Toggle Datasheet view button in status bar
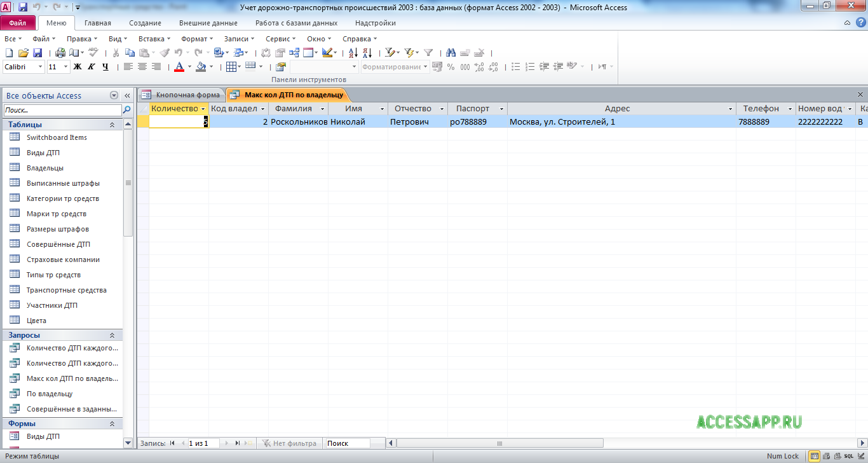This screenshot has height=463, width=868. pos(814,456)
